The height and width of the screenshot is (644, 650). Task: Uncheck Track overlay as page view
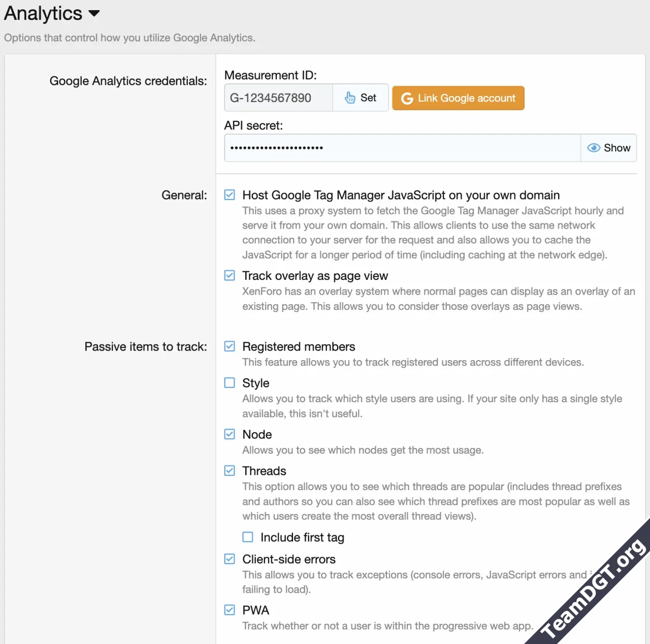tap(230, 275)
